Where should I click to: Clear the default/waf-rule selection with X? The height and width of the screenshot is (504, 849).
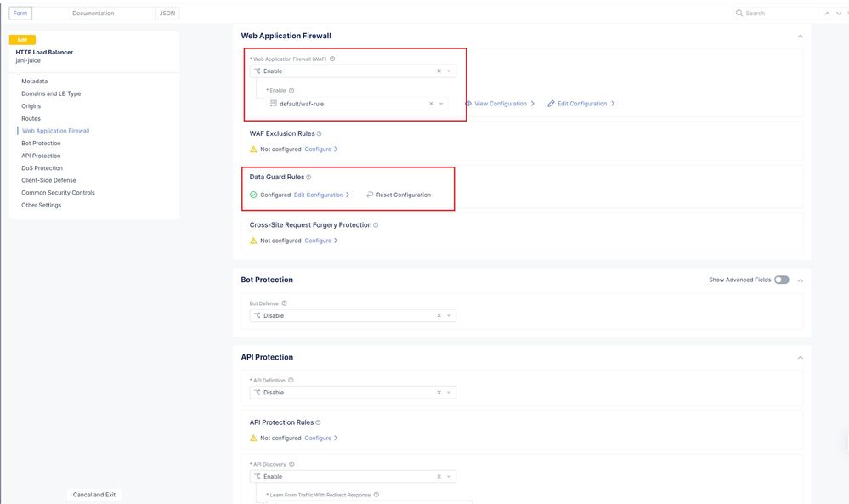(431, 104)
